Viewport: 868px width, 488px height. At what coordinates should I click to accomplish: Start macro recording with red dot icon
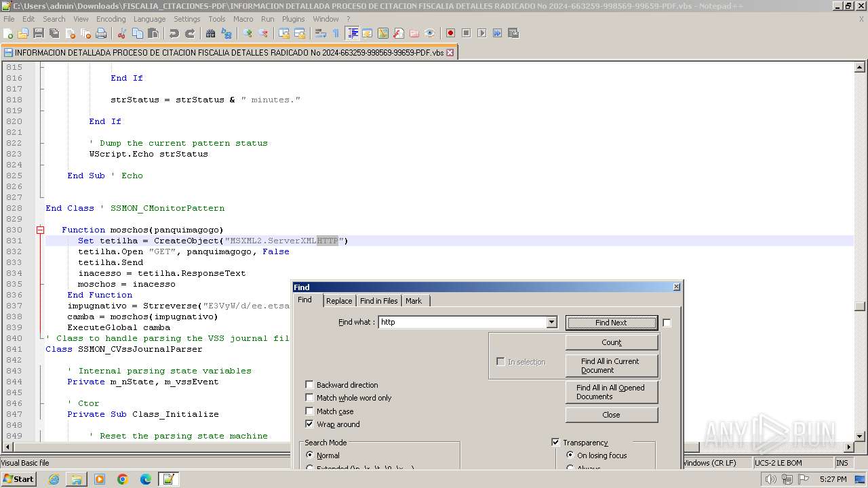(x=450, y=33)
